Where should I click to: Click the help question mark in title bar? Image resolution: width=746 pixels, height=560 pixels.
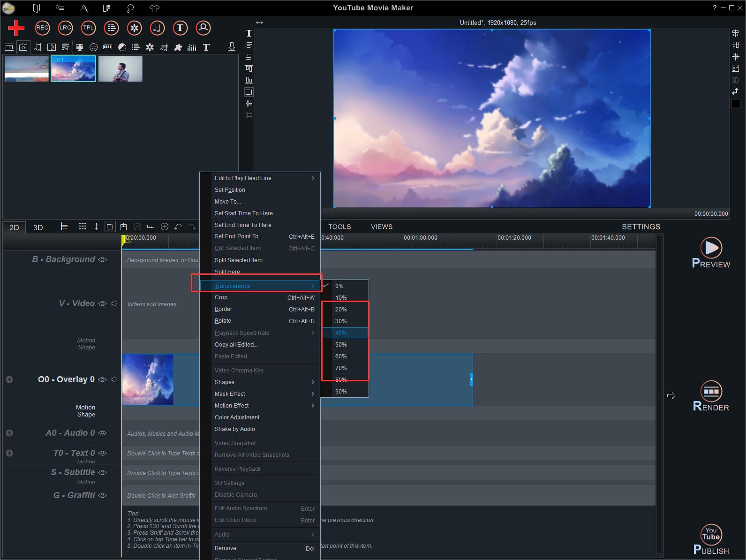[x=715, y=8]
